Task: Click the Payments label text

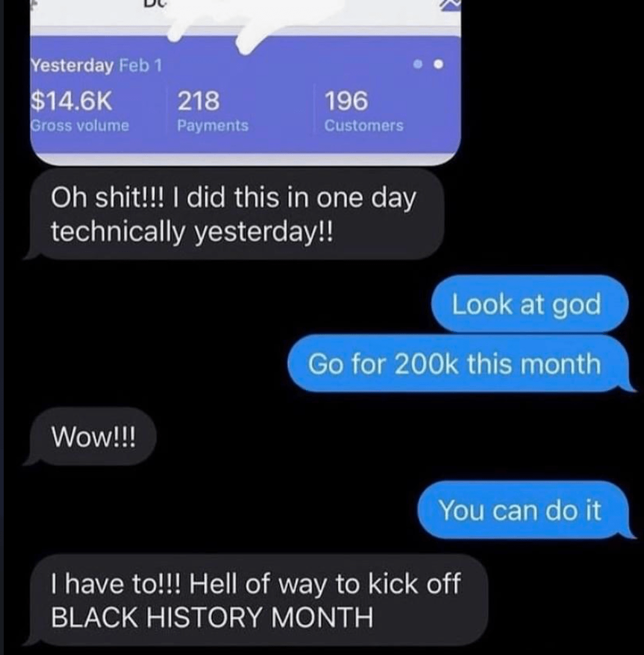Action: pyautogui.click(x=213, y=126)
